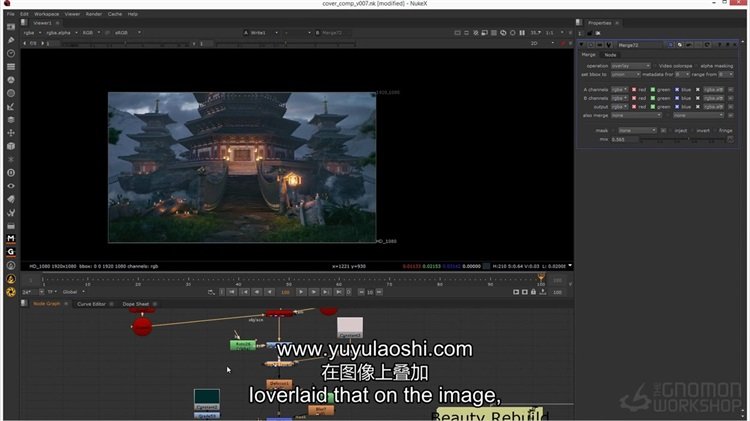
Task: Open the viewer rgba.alpha channel dropdown
Action: [62, 33]
